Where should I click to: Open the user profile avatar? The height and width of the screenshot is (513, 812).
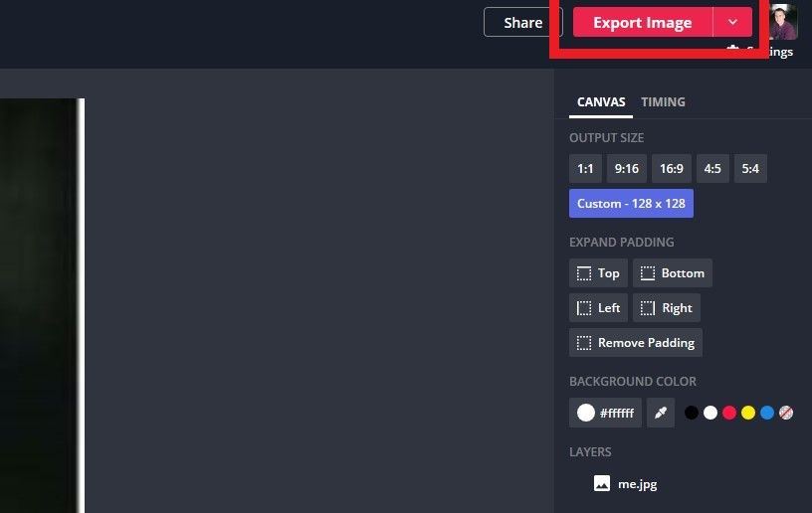click(x=783, y=23)
